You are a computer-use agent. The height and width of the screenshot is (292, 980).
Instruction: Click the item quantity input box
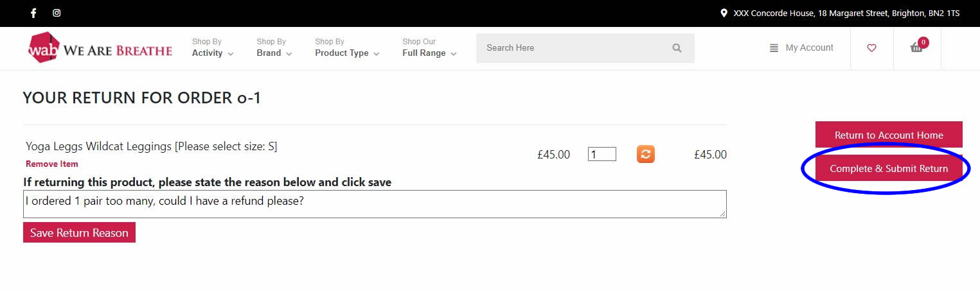(602, 154)
